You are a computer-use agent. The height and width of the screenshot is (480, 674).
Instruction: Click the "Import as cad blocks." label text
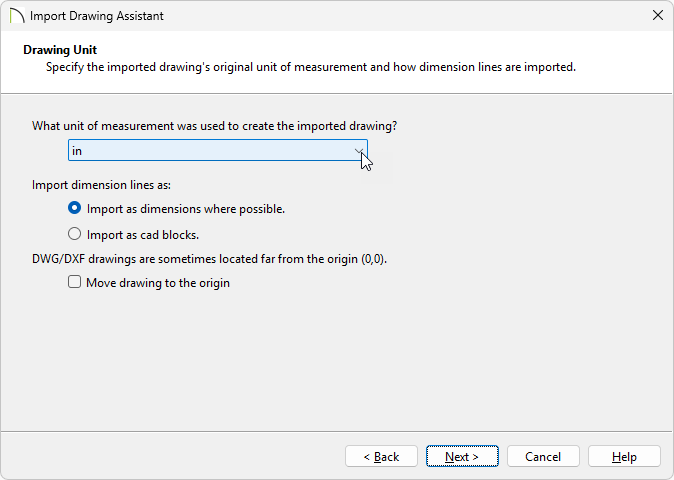pyautogui.click(x=143, y=235)
